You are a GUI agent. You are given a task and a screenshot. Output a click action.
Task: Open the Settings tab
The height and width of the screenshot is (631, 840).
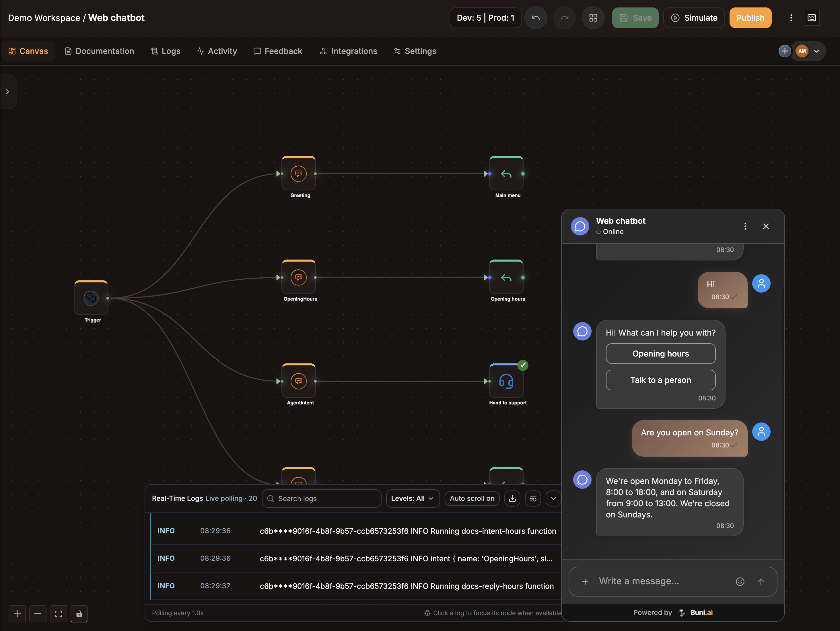pyautogui.click(x=415, y=51)
